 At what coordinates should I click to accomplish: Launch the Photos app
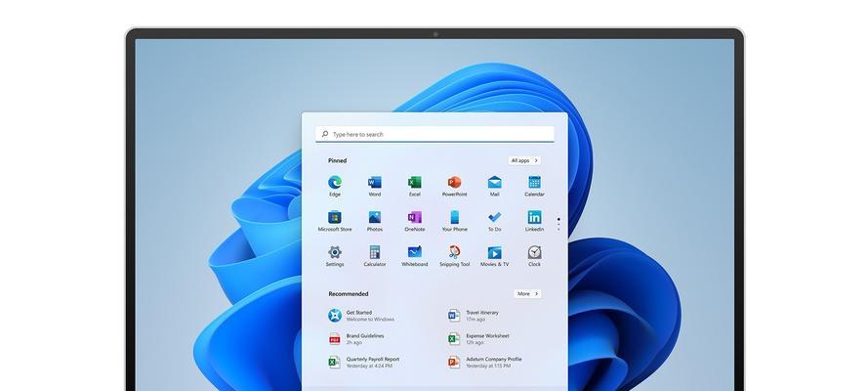point(375,221)
